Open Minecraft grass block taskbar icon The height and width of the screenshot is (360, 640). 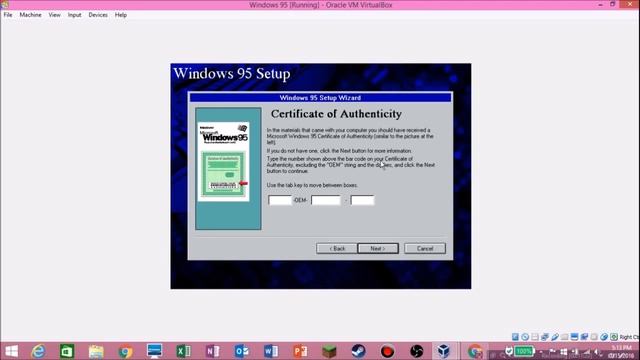(329, 351)
